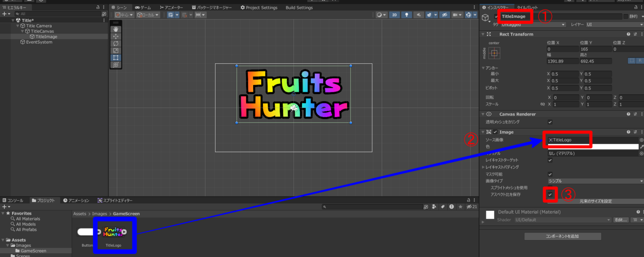Click the plus icon in the Hierarchy panel
The width and height of the screenshot is (644, 257).
pos(3,14)
